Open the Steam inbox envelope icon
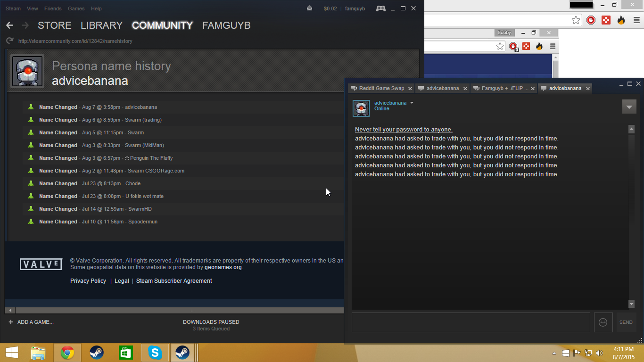Image resolution: width=644 pixels, height=362 pixels. [x=309, y=8]
